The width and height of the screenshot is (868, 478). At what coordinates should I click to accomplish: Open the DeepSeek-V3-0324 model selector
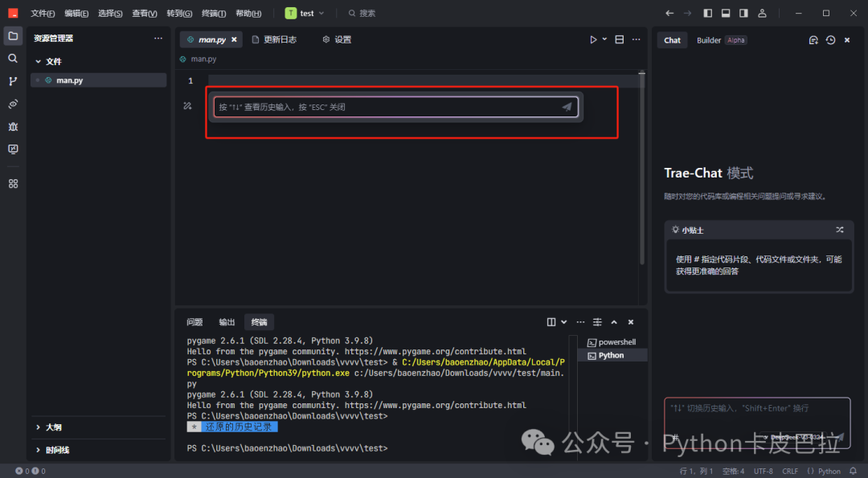coord(795,437)
